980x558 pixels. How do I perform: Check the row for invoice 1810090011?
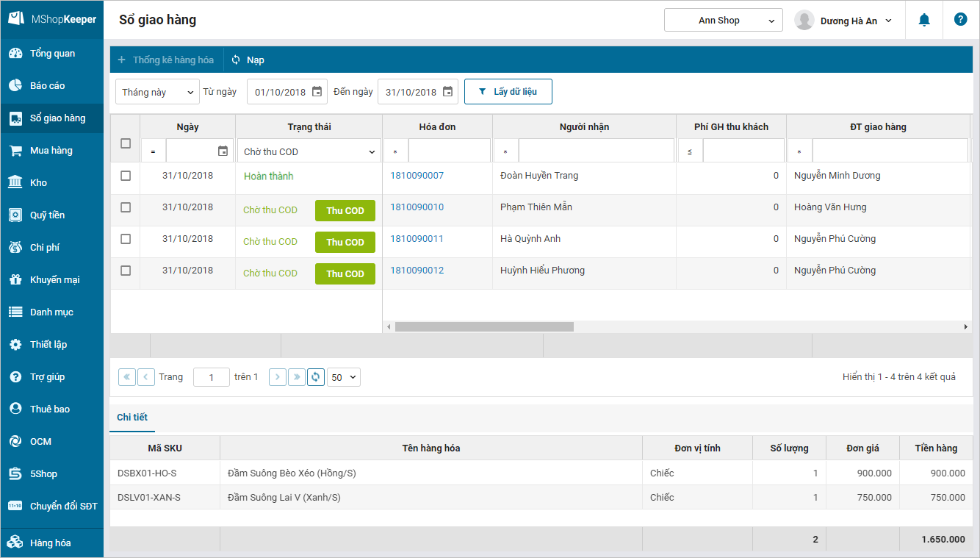coord(126,239)
